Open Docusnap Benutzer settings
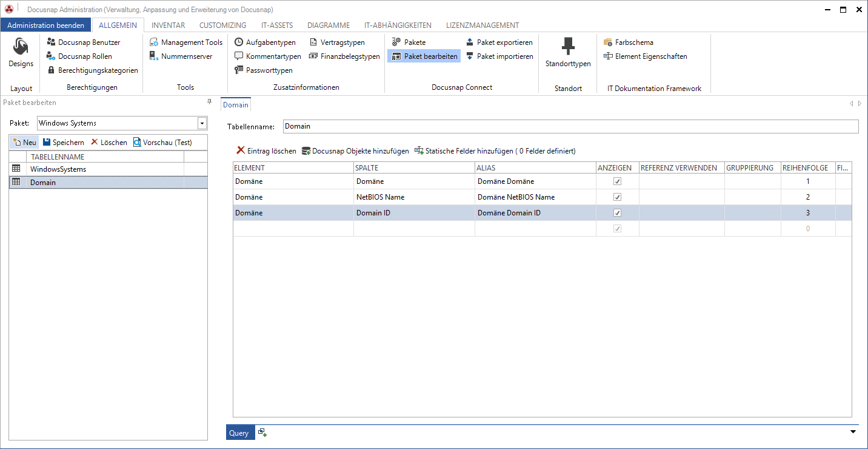 point(83,42)
